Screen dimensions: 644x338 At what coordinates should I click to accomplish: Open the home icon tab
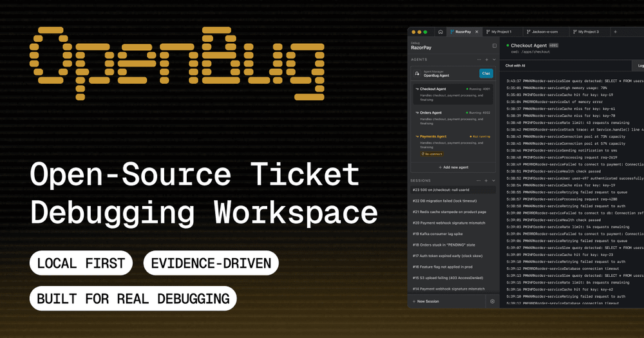(x=440, y=32)
